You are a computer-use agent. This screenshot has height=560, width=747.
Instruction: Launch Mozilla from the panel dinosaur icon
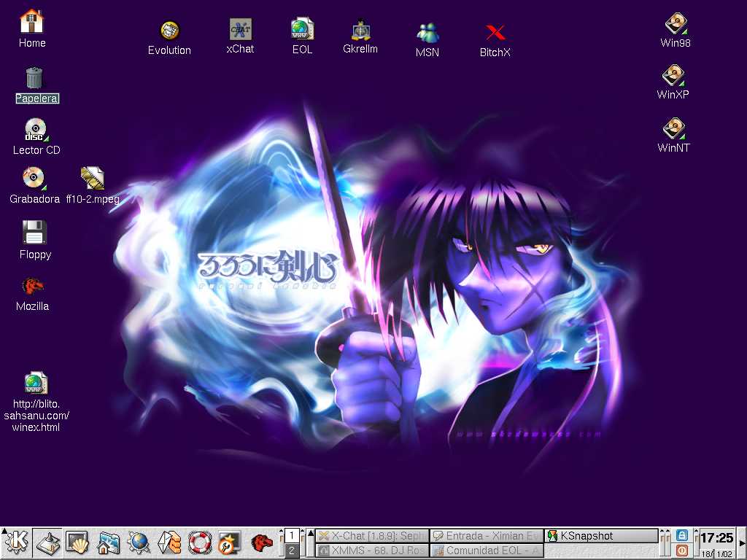[x=262, y=542]
